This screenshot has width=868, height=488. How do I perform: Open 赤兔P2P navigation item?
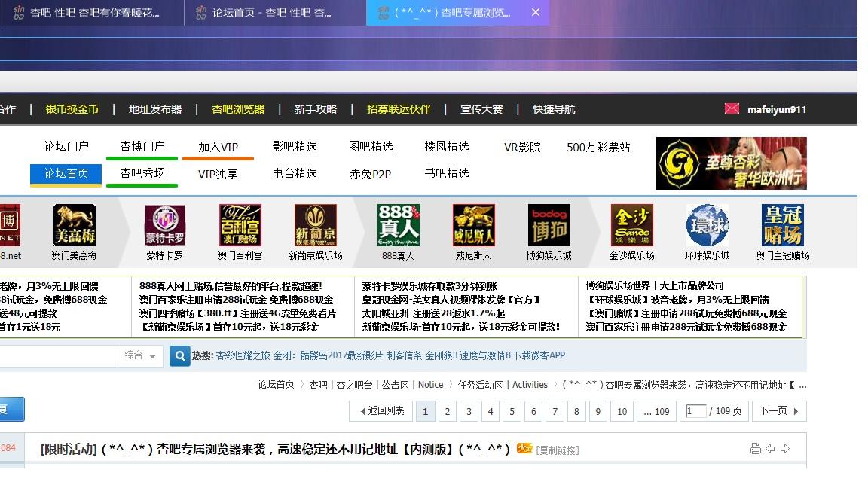coord(371,174)
